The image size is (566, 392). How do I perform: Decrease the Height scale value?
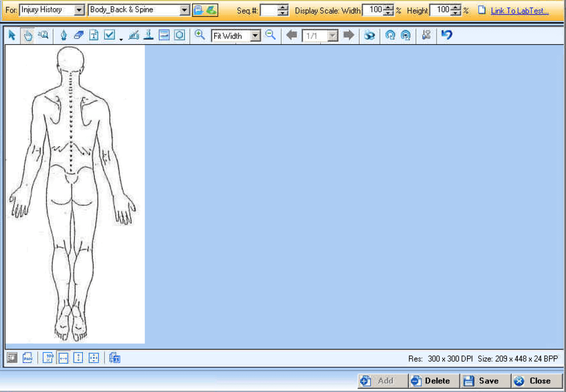point(456,13)
